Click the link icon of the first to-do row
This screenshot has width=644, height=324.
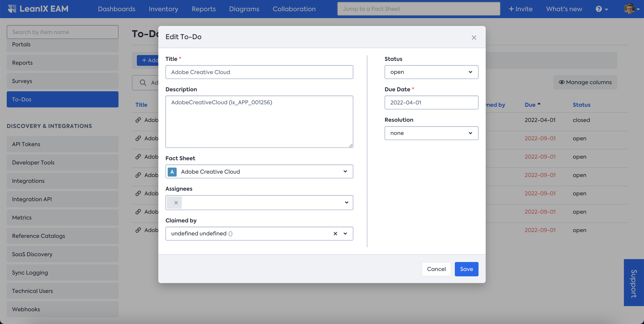(x=138, y=120)
